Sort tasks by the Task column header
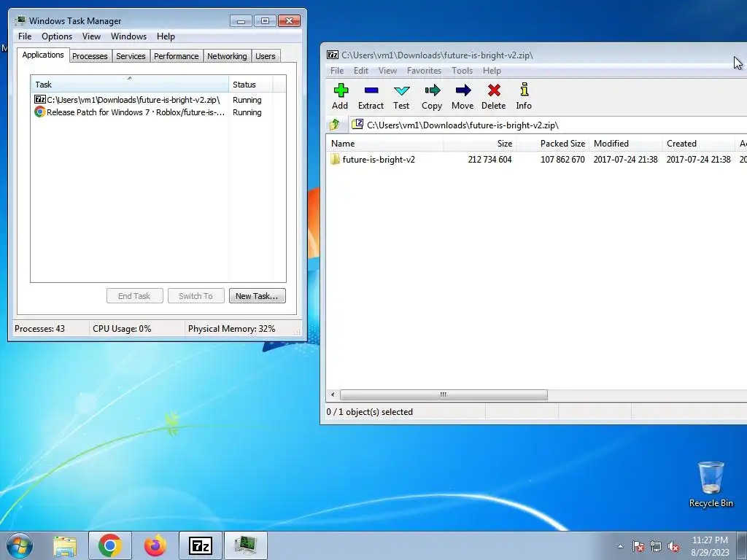The image size is (747, 560). 130,85
